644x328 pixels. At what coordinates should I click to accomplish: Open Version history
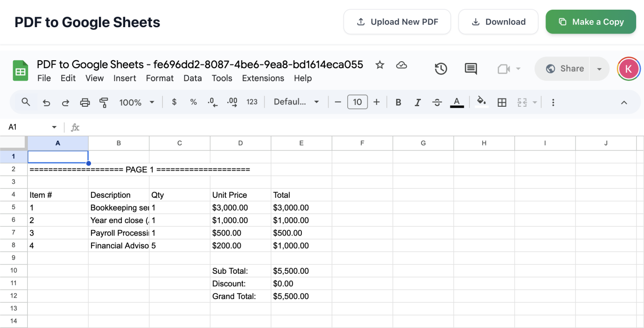pyautogui.click(x=440, y=69)
